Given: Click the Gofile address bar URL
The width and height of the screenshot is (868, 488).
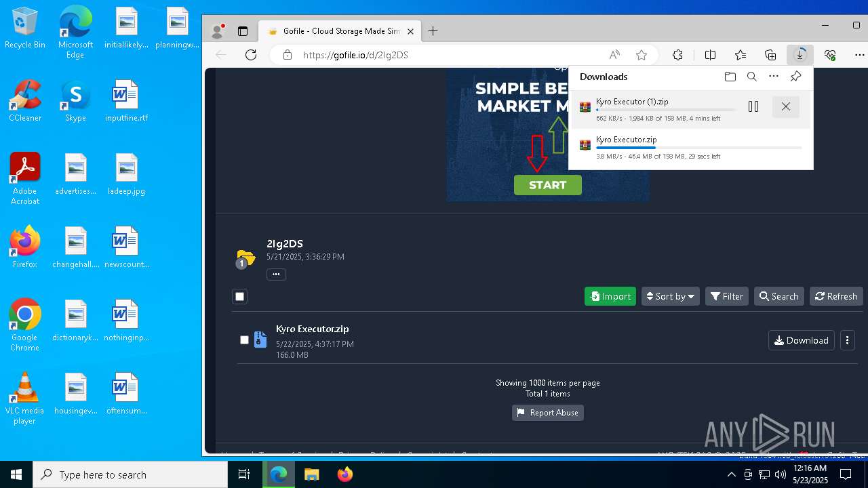Looking at the screenshot, I should pyautogui.click(x=355, y=55).
